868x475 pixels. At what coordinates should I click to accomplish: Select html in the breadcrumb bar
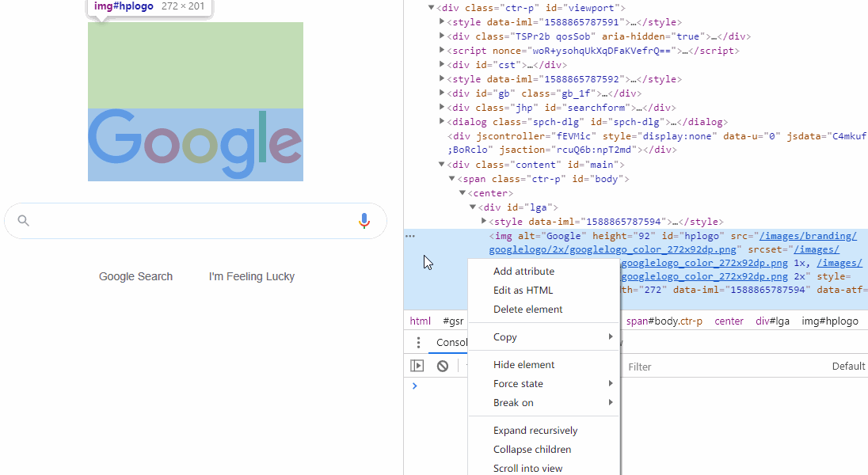(421, 321)
